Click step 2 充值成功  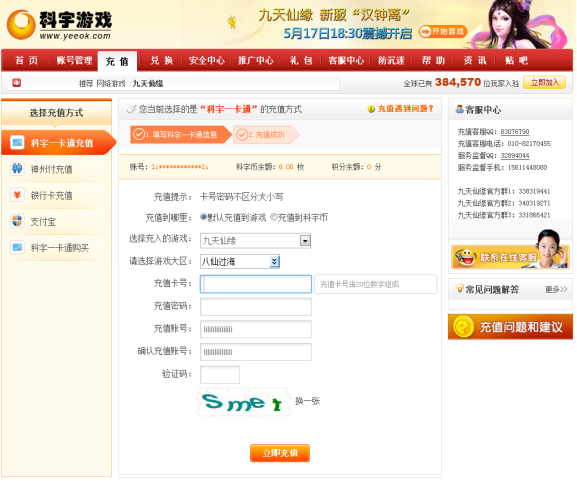coord(266,135)
